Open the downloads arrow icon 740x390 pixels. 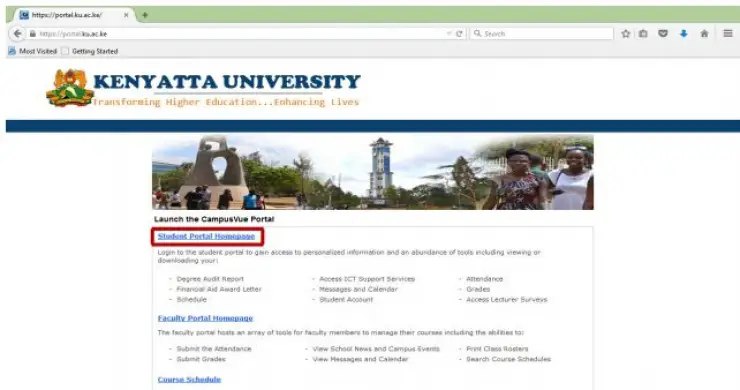[683, 34]
